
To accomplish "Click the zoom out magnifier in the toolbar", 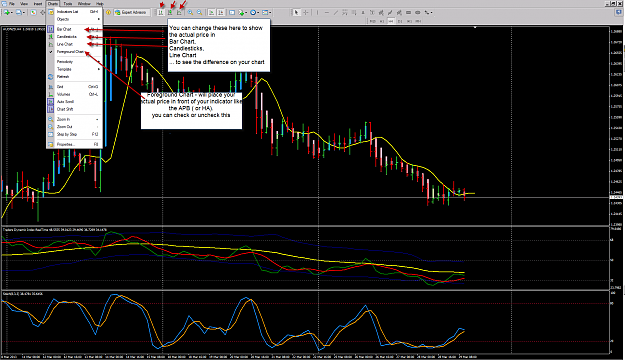I will coord(199,12).
